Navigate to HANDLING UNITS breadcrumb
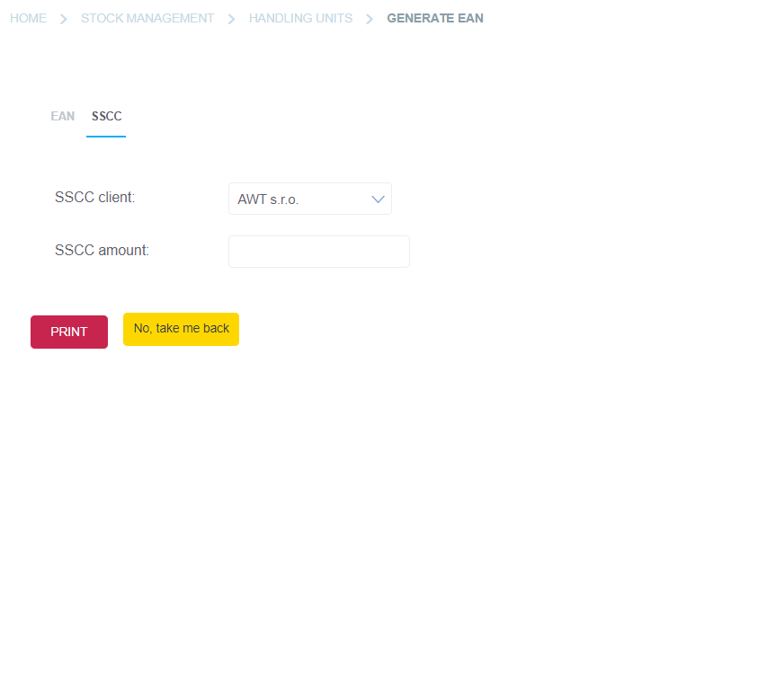The height and width of the screenshot is (700, 775). point(300,18)
